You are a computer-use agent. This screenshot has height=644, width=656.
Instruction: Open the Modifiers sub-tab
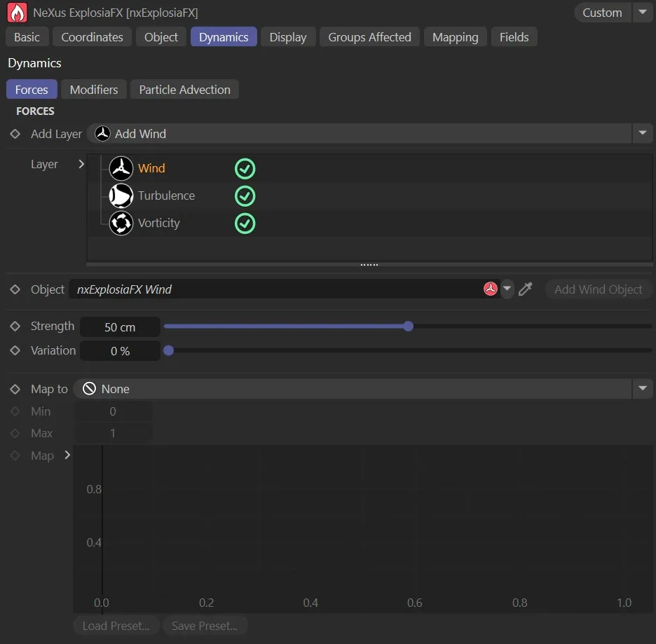(x=94, y=90)
